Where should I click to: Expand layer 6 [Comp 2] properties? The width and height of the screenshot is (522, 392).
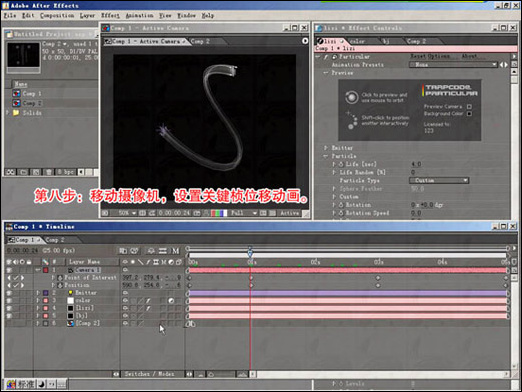38,323
